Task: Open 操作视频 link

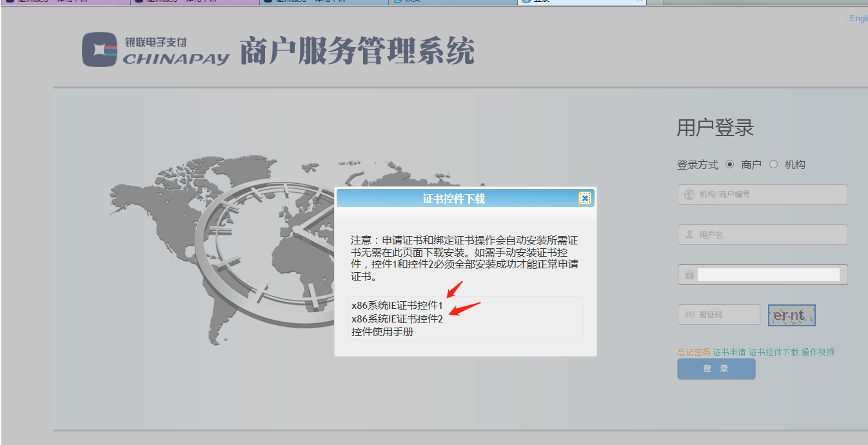Action: (x=818, y=352)
